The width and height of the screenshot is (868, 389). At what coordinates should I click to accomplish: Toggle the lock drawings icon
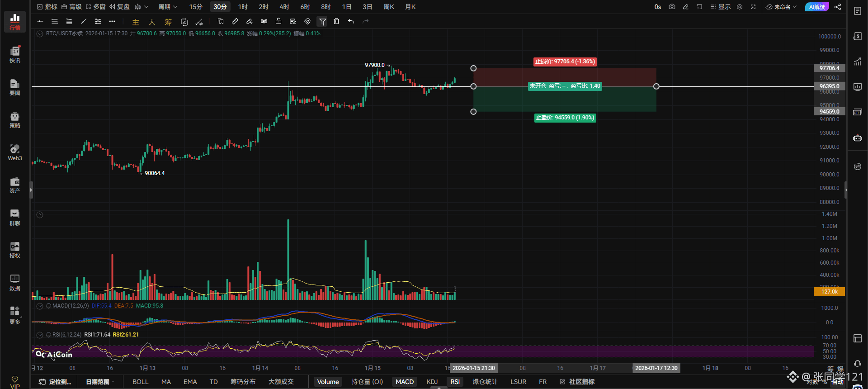tap(278, 21)
